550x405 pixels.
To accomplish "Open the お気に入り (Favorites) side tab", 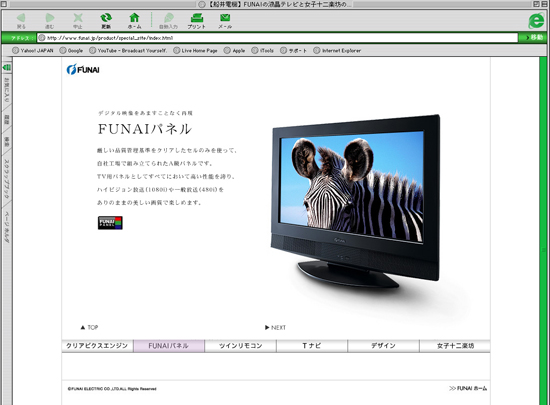I will click(7, 90).
